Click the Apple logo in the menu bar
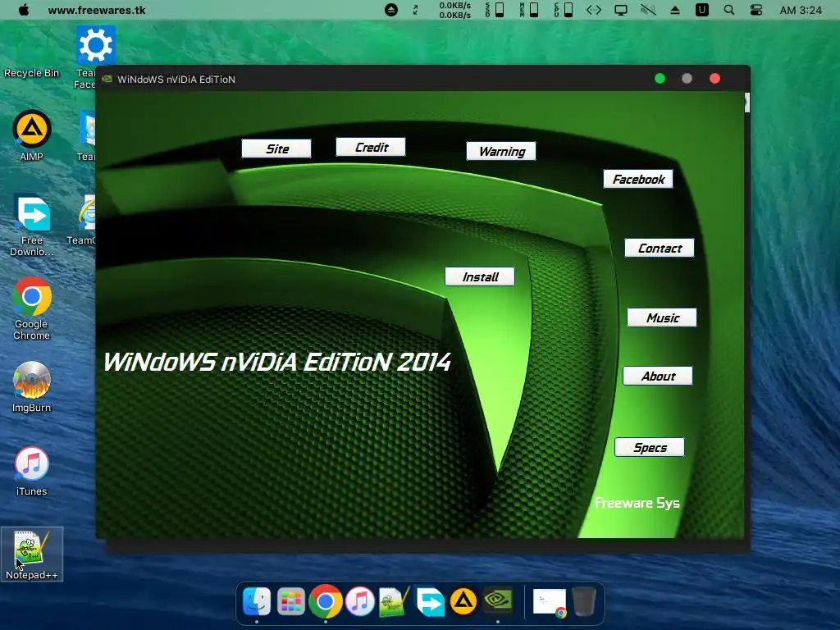840x630 pixels. pyautogui.click(x=24, y=10)
